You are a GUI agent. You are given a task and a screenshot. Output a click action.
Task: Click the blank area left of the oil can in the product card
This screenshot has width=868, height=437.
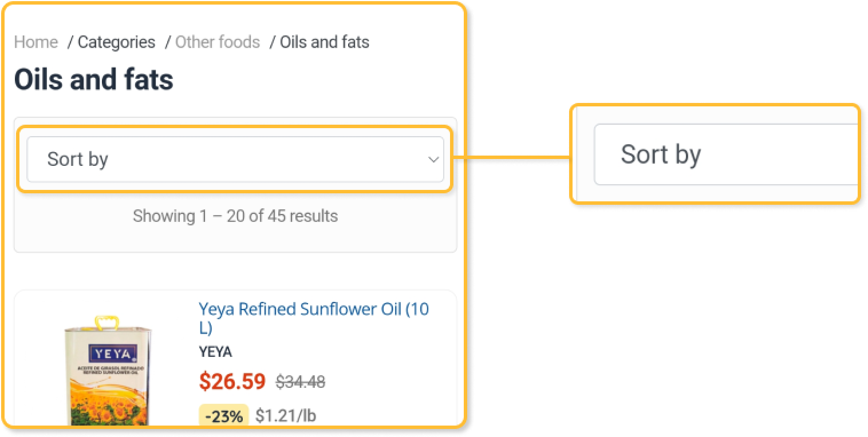click(x=39, y=372)
